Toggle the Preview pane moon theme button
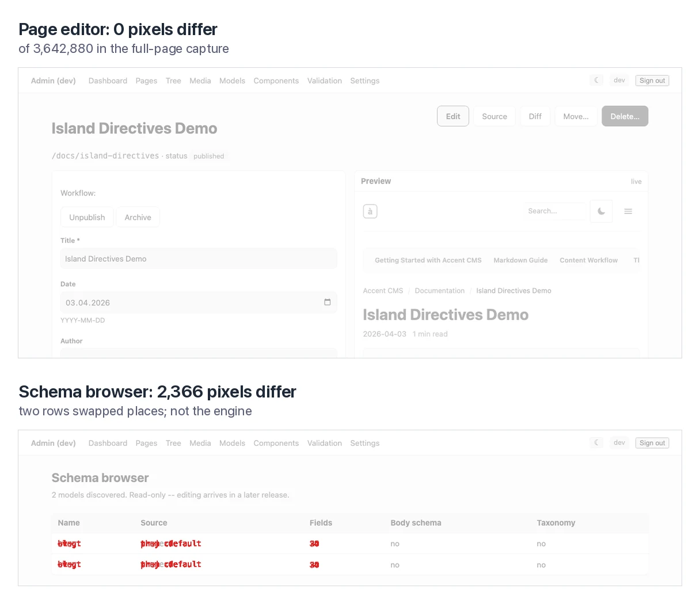 click(601, 211)
